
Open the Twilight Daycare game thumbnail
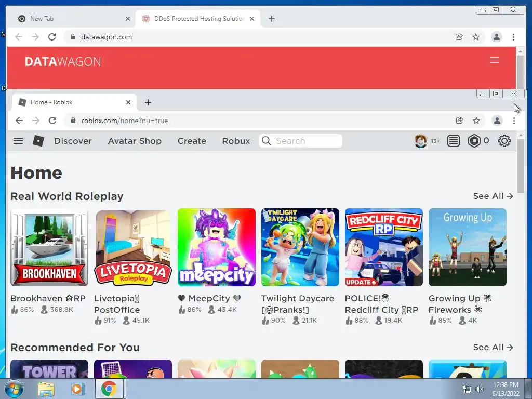300,247
